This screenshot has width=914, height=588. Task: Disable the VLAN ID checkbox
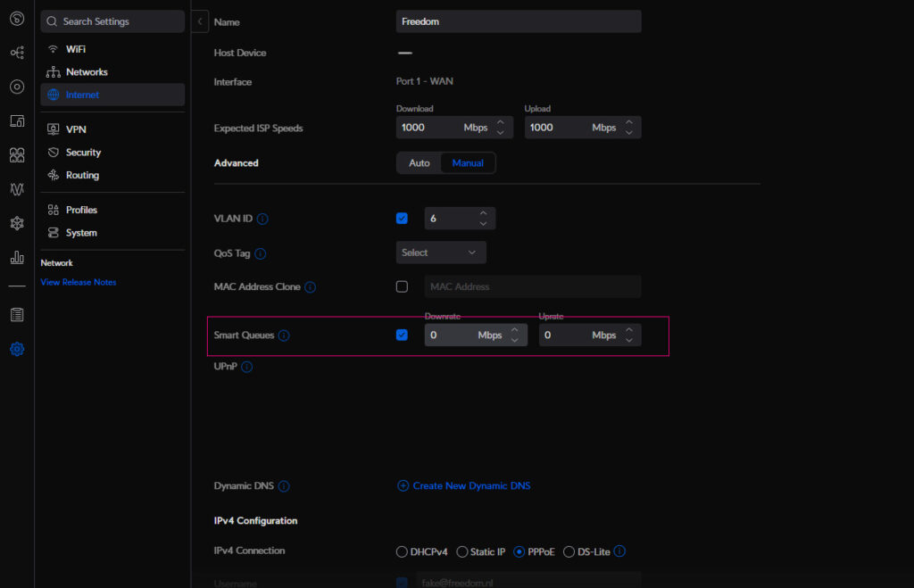point(402,219)
